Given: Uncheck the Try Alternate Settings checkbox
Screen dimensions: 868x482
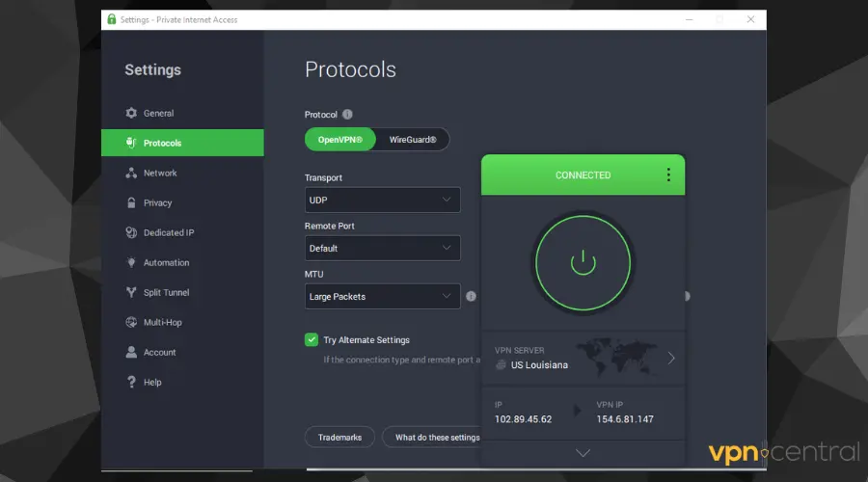Looking at the screenshot, I should click(x=312, y=340).
